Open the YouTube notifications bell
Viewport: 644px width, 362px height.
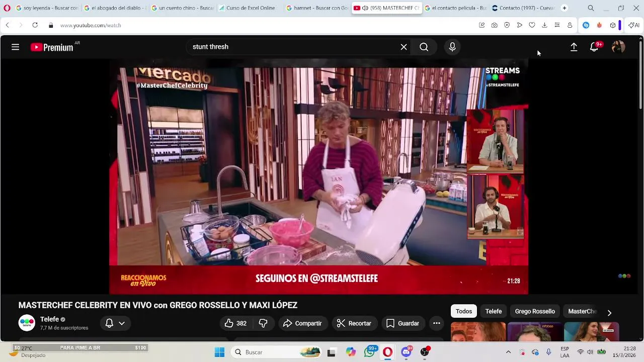pyautogui.click(x=594, y=47)
